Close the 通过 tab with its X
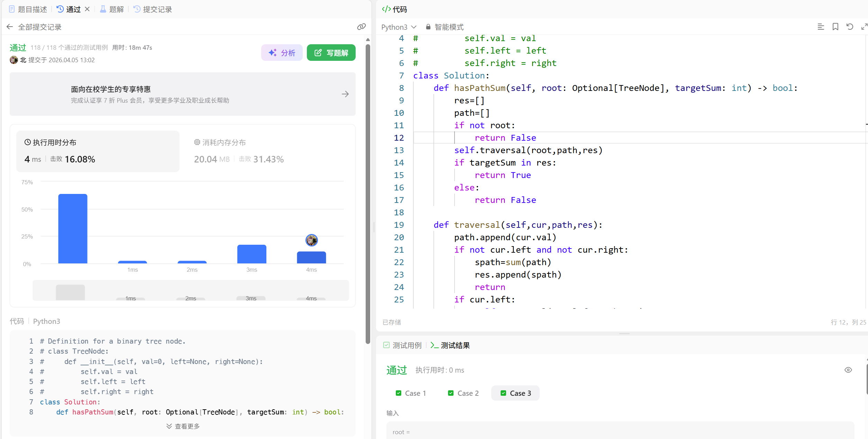 coord(87,9)
